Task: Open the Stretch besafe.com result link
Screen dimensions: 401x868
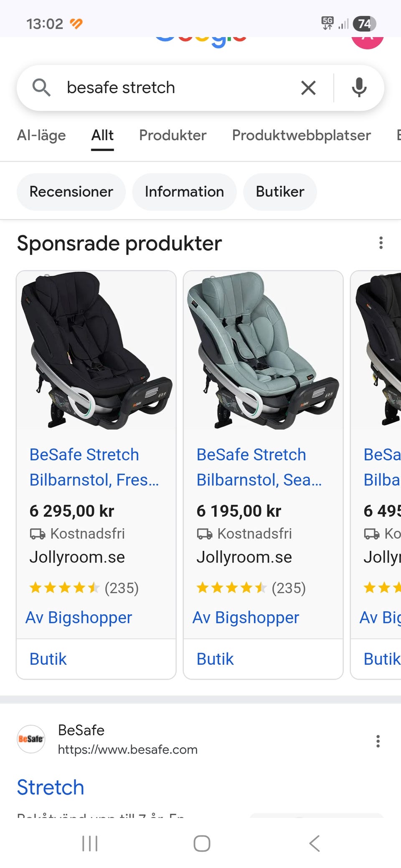Action: point(51,787)
